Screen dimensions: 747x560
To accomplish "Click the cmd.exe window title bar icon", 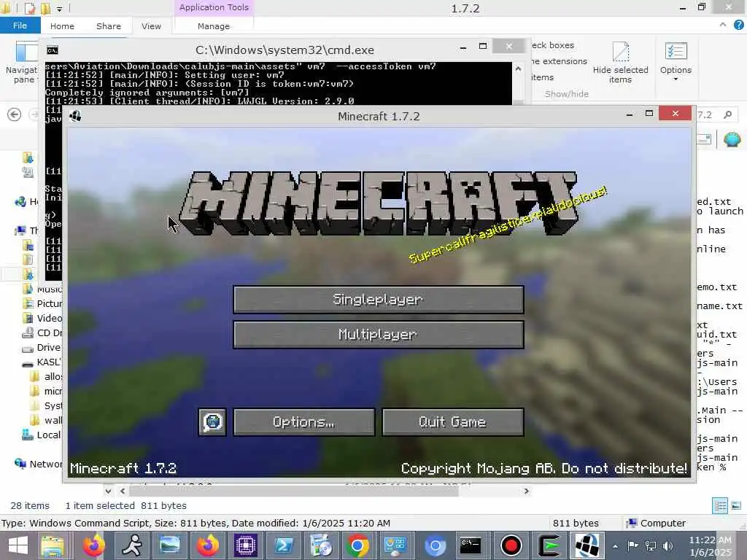I will click(x=53, y=50).
